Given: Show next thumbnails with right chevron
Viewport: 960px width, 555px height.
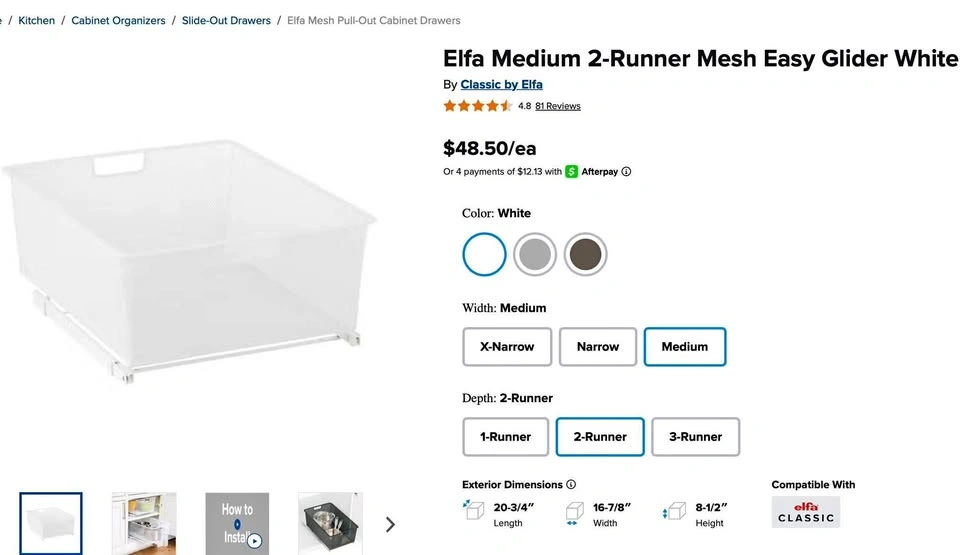Looking at the screenshot, I should [390, 524].
